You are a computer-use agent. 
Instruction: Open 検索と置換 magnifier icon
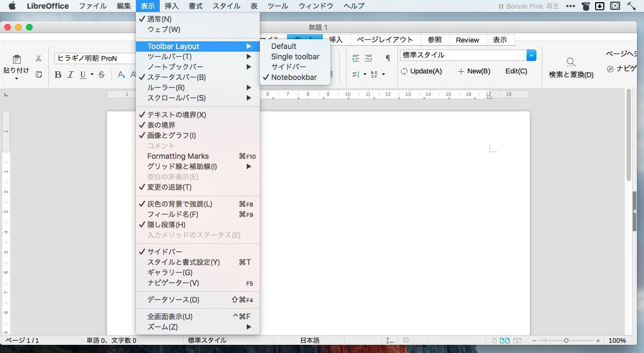click(571, 62)
